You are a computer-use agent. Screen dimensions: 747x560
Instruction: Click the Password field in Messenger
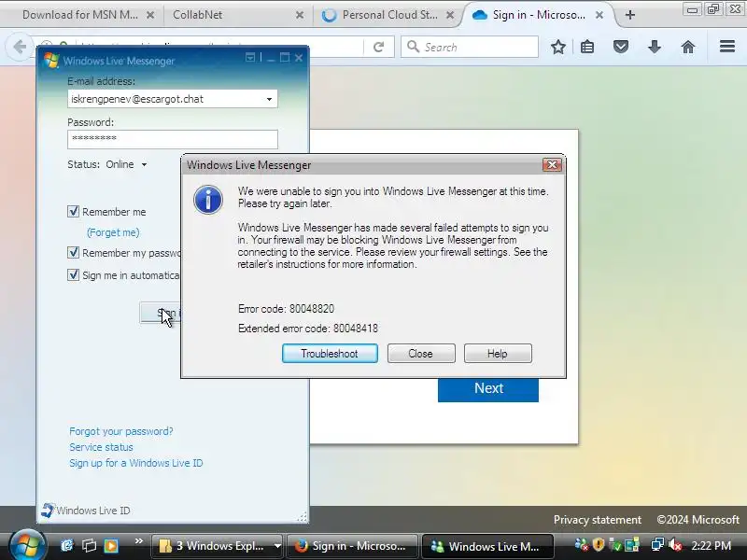click(x=173, y=139)
